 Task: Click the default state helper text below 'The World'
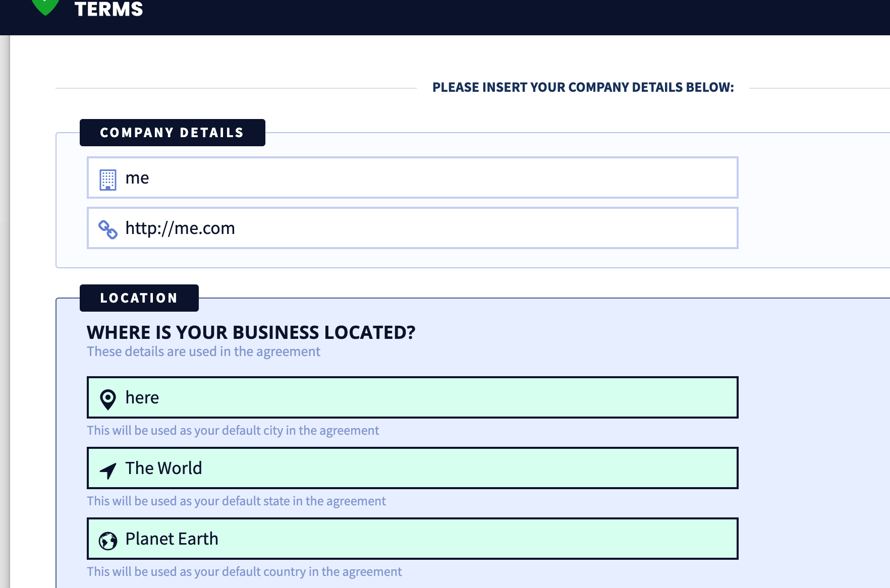pos(236,501)
